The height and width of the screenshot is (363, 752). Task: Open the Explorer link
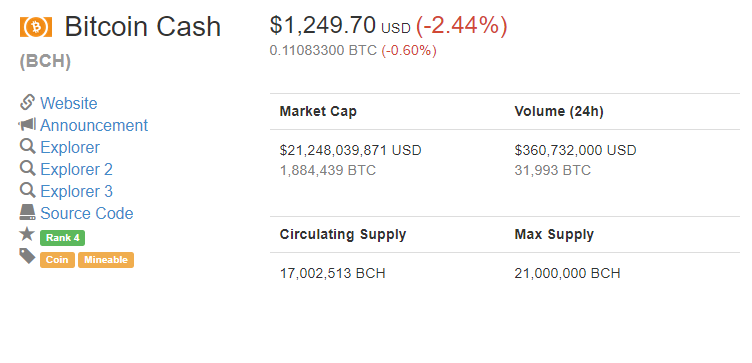click(70, 147)
